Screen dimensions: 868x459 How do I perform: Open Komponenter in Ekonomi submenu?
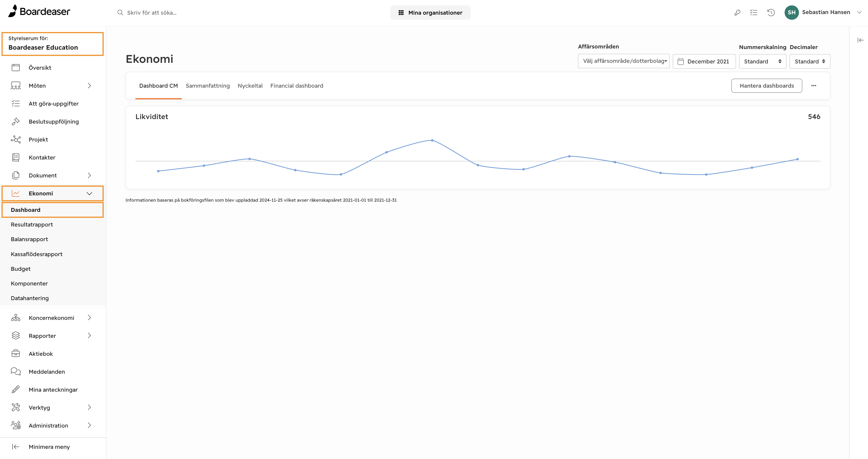[29, 283]
